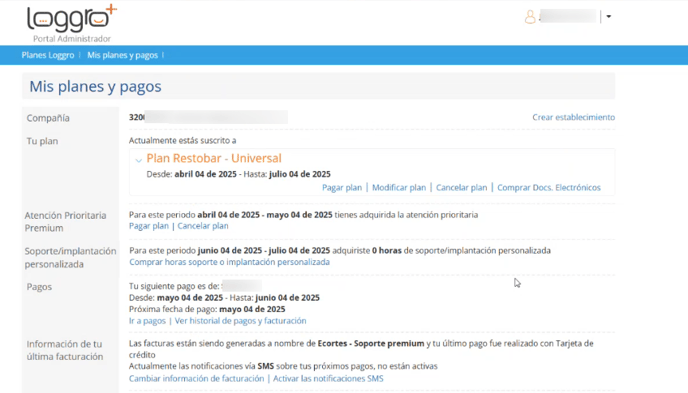Viewport: 688px width, 393px height.
Task: Collapse the Plan Restobar - Universal chevron
Action: [139, 161]
